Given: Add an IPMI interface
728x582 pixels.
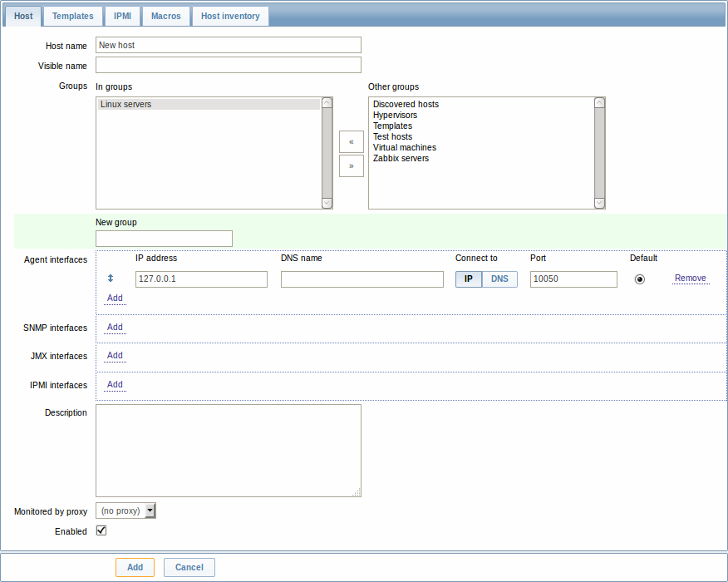Looking at the screenshot, I should [x=115, y=385].
